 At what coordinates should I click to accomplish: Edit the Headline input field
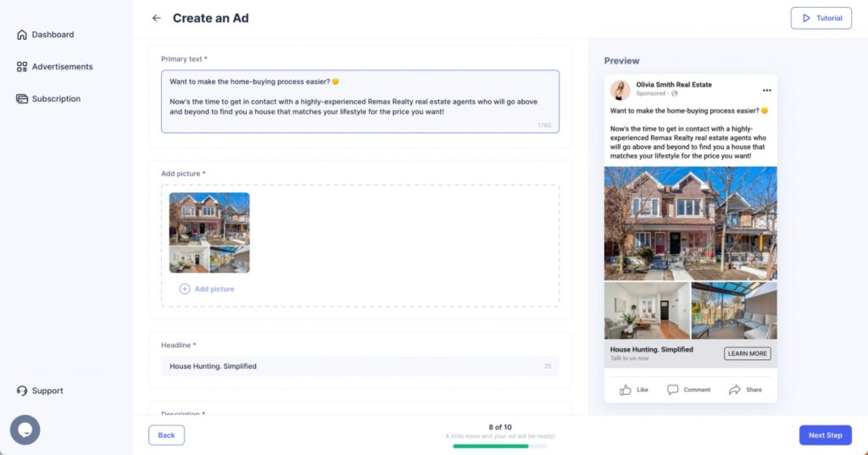(359, 366)
